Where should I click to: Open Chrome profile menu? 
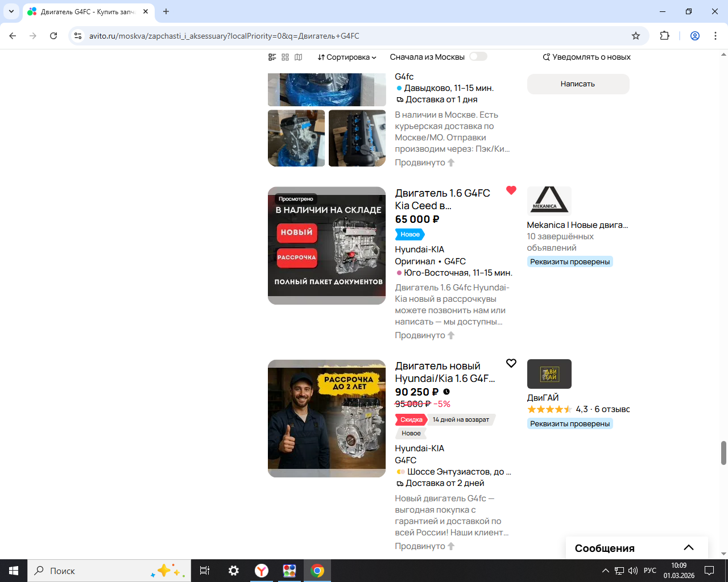[x=695, y=36]
